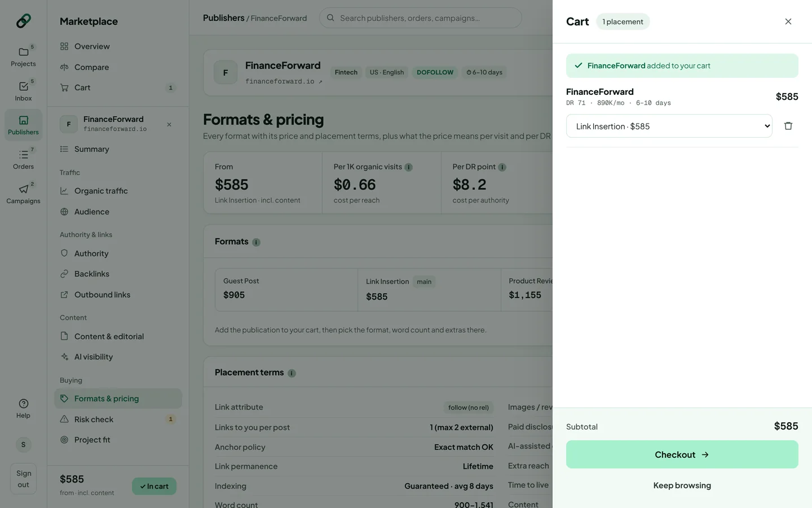Open the Orders list icon
812x508 pixels.
click(23, 160)
